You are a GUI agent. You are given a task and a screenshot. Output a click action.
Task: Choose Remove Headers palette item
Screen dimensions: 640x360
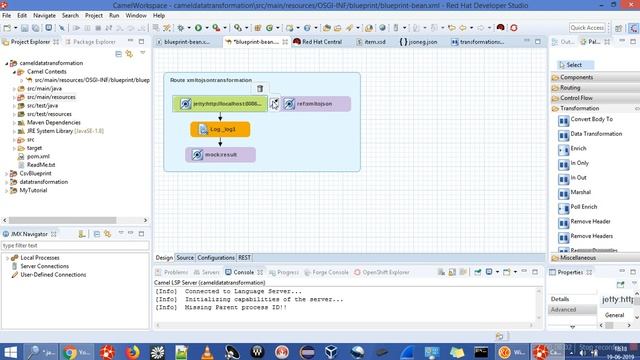click(x=586, y=236)
